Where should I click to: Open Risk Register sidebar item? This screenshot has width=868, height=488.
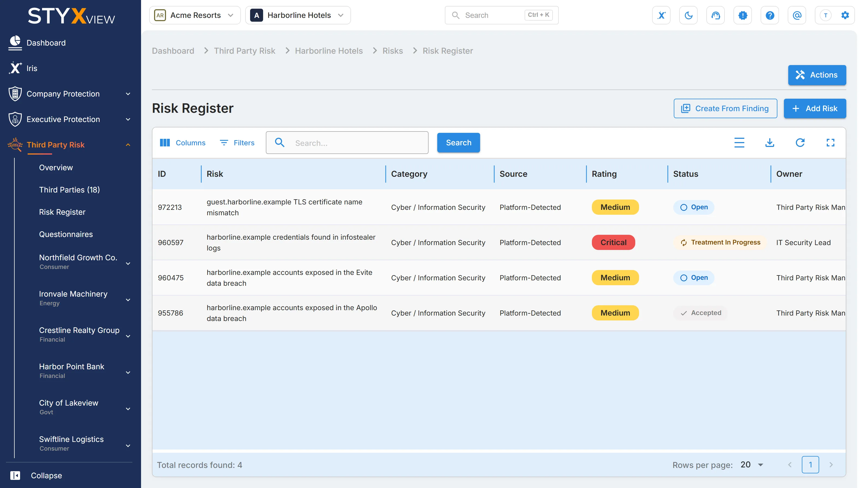[x=62, y=212]
